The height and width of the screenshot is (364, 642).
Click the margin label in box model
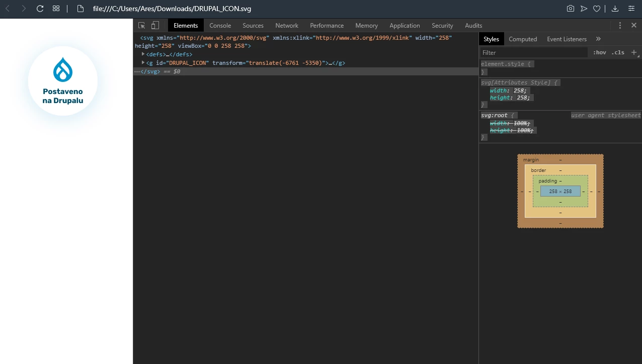[x=531, y=160]
